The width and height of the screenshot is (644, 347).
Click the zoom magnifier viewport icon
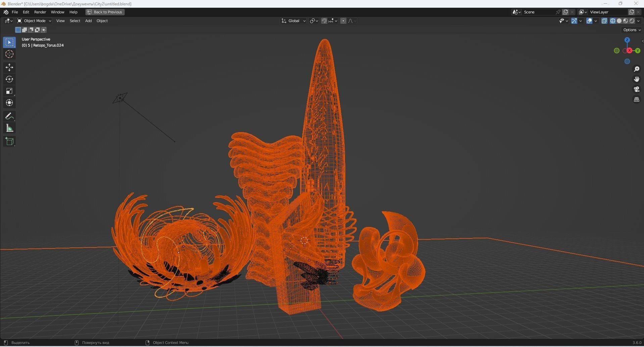tap(637, 69)
